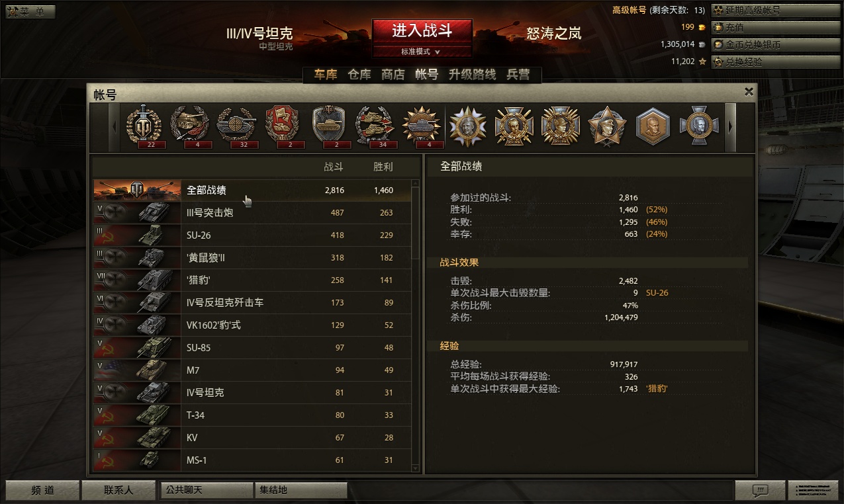
Task: Click the 菜单 button at top left
Action: pyautogui.click(x=30, y=11)
